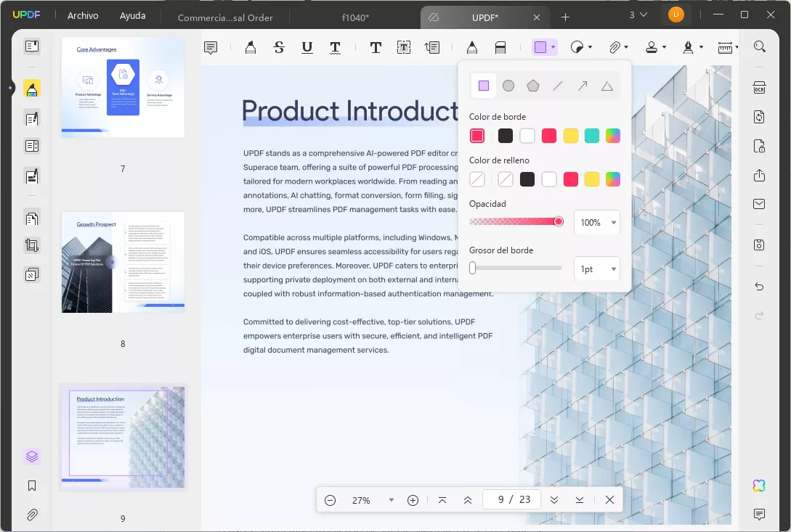Open the Archivo menu
791x532 pixels.
click(83, 16)
